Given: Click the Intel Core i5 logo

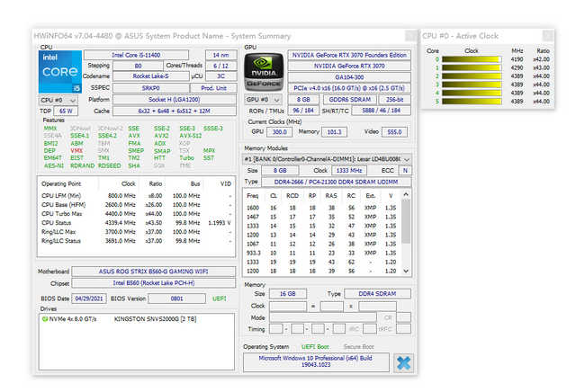Looking at the screenshot, I should click(x=61, y=70).
